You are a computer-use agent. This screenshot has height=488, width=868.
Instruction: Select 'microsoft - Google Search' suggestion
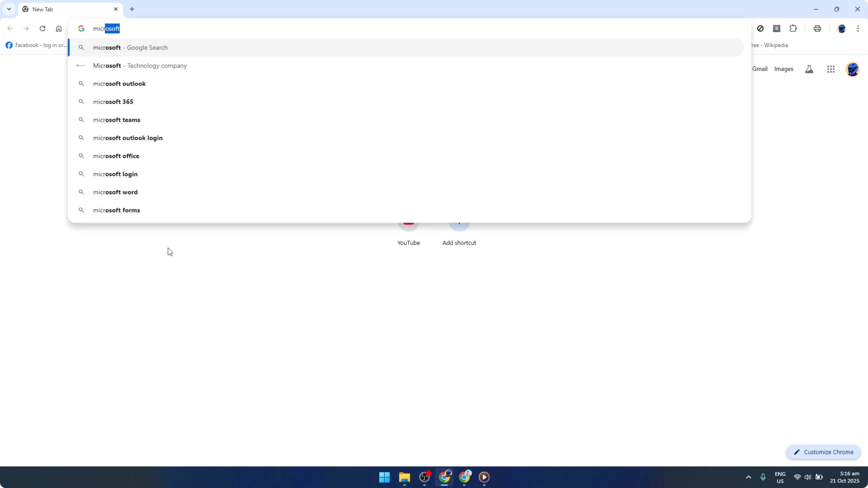tap(406, 47)
